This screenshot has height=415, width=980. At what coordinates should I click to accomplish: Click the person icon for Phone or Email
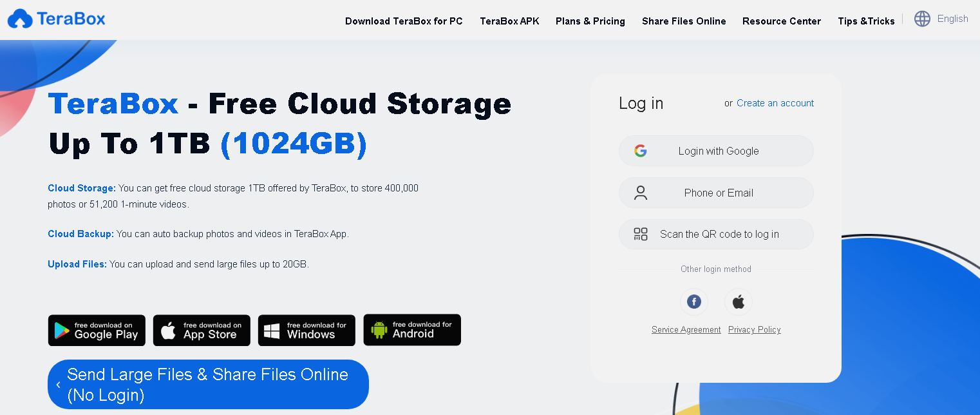pyautogui.click(x=640, y=193)
